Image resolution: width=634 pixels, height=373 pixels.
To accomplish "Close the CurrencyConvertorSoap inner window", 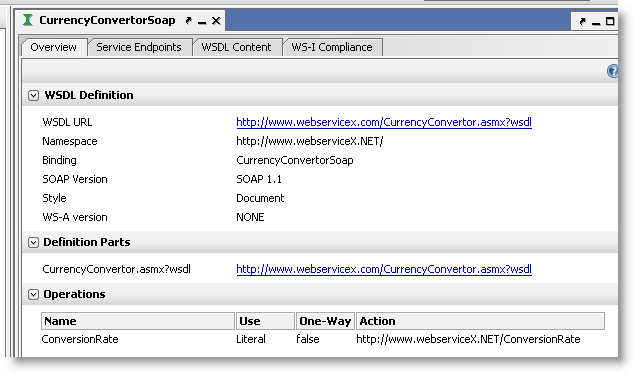I will [216, 21].
